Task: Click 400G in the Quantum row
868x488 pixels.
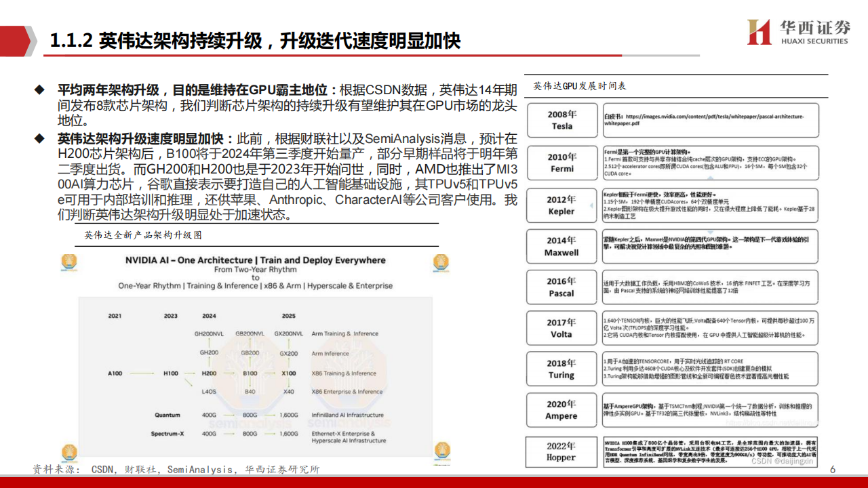Action: (209, 415)
